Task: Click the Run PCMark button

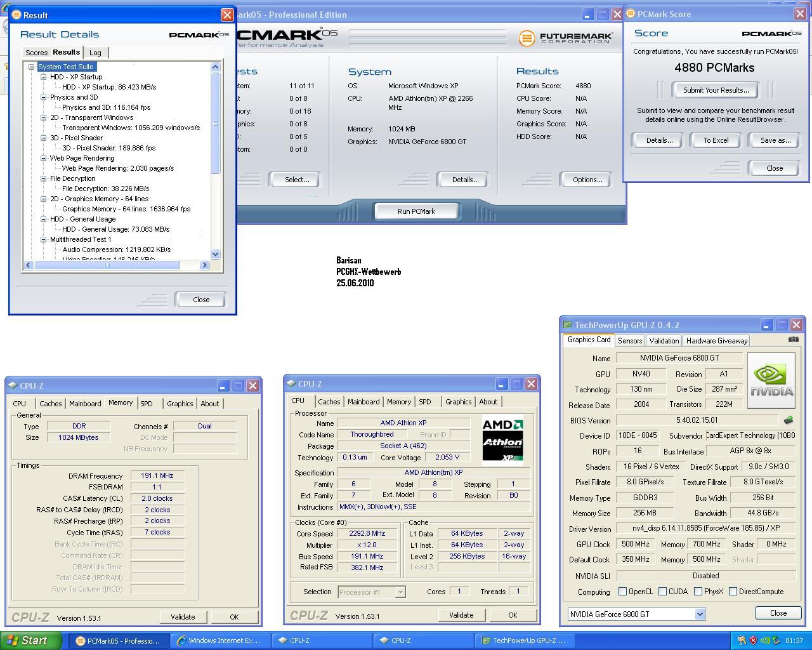Action: pos(416,211)
